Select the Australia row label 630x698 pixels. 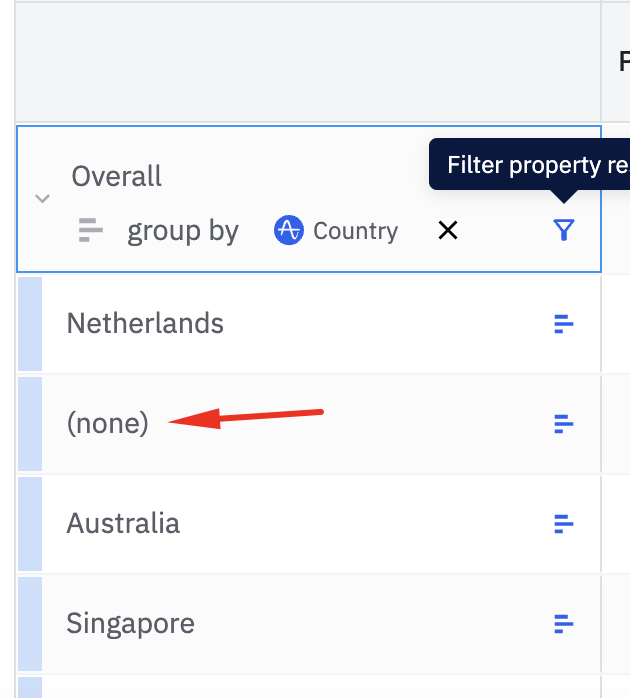pos(123,523)
